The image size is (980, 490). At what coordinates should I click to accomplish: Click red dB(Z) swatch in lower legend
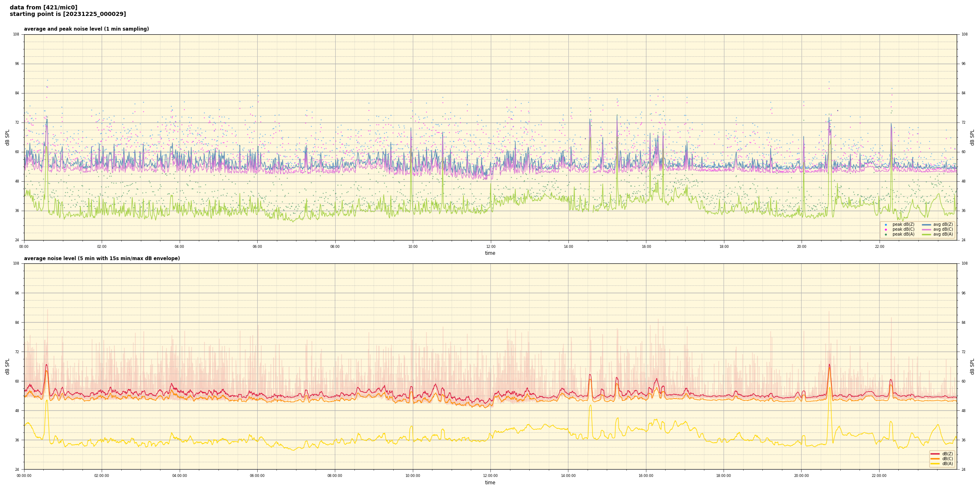[x=935, y=454]
